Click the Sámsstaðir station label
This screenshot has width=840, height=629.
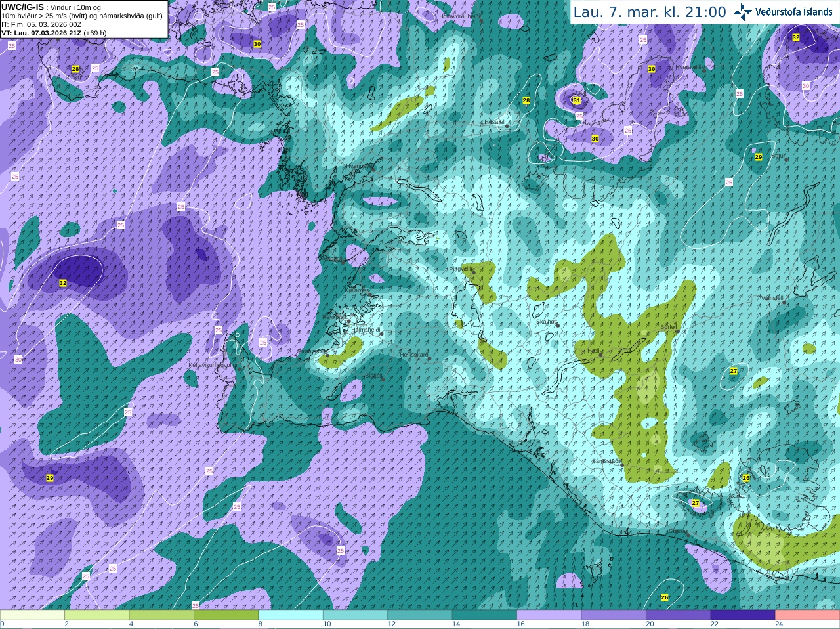tap(606, 461)
